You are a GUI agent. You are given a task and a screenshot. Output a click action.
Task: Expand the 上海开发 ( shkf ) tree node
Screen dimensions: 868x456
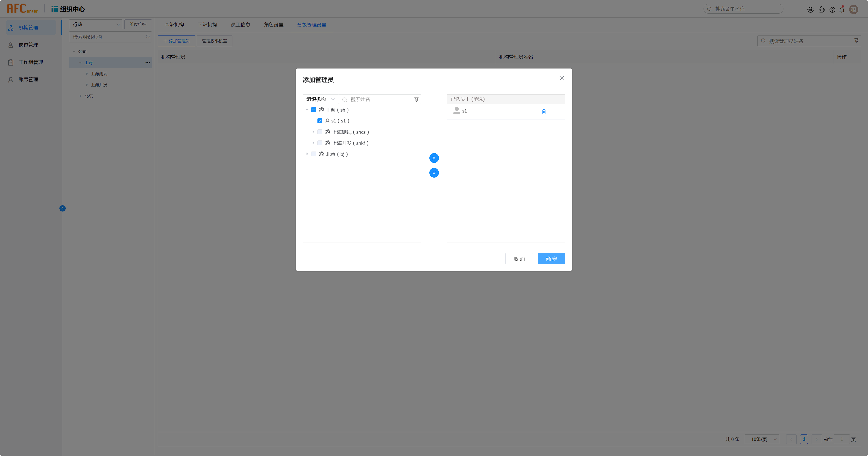[313, 143]
